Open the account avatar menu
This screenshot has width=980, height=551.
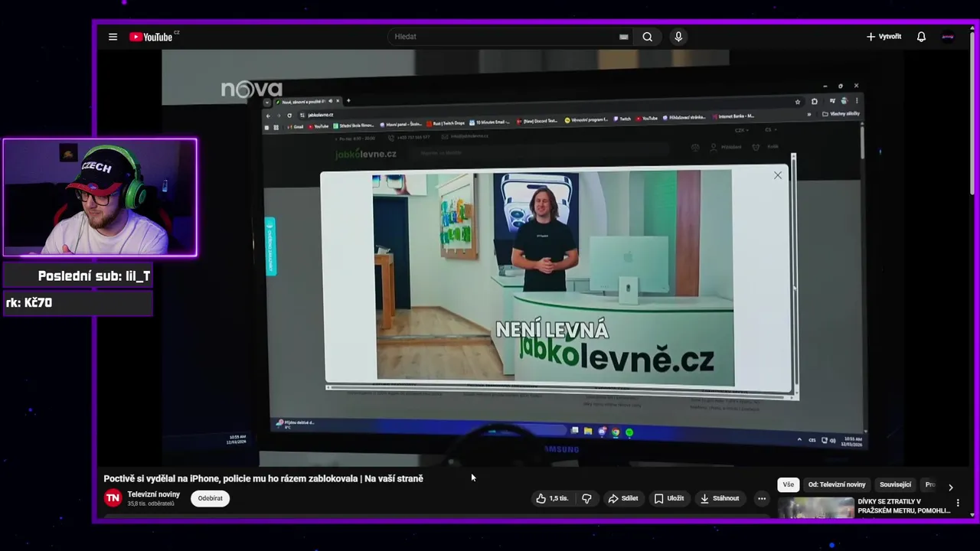pyautogui.click(x=948, y=37)
